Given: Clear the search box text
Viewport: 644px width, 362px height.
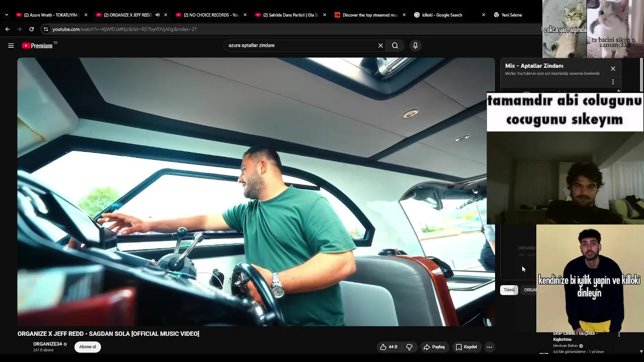Looking at the screenshot, I should point(380,45).
